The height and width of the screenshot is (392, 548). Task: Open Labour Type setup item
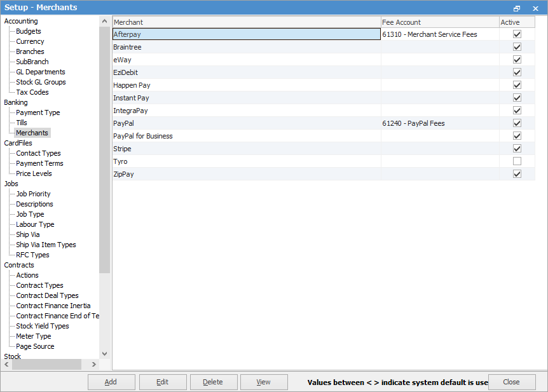point(35,224)
